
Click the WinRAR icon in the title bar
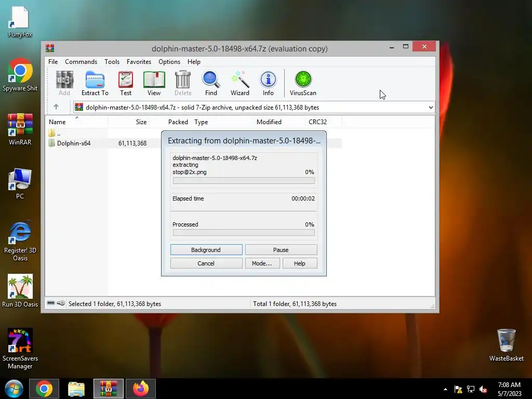[50, 48]
